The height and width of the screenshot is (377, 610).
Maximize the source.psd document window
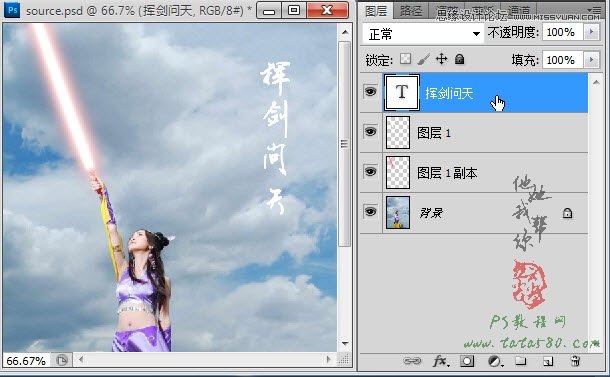pyautogui.click(x=294, y=11)
